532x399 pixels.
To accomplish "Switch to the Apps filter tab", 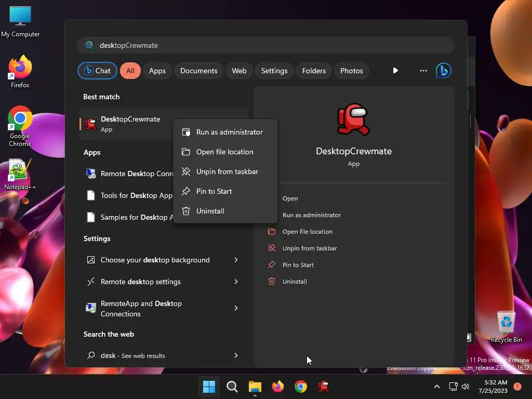I will (x=157, y=71).
